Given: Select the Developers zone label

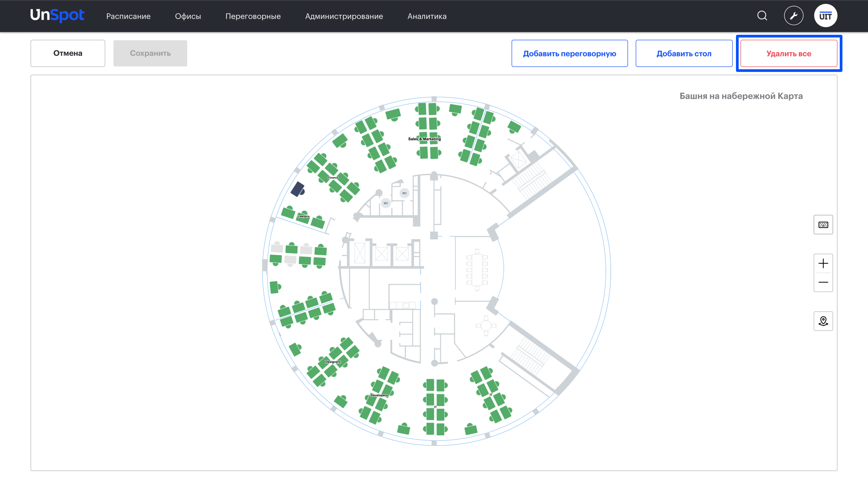Looking at the screenshot, I should point(379,395).
